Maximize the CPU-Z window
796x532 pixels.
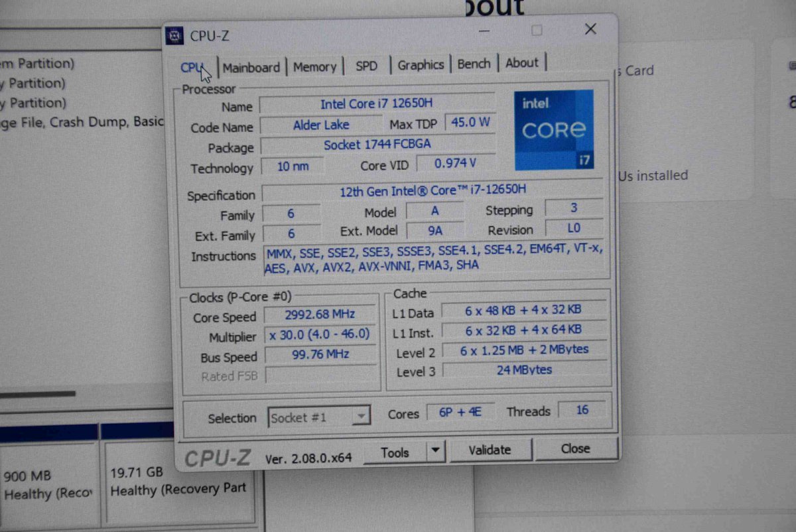click(537, 31)
